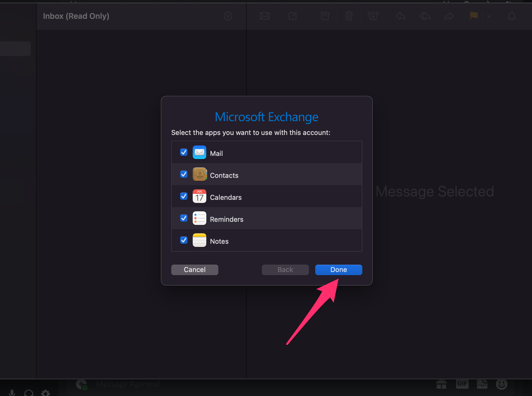Open the Discord emoji picker
Screen dimensions: 532x396
click(x=502, y=384)
